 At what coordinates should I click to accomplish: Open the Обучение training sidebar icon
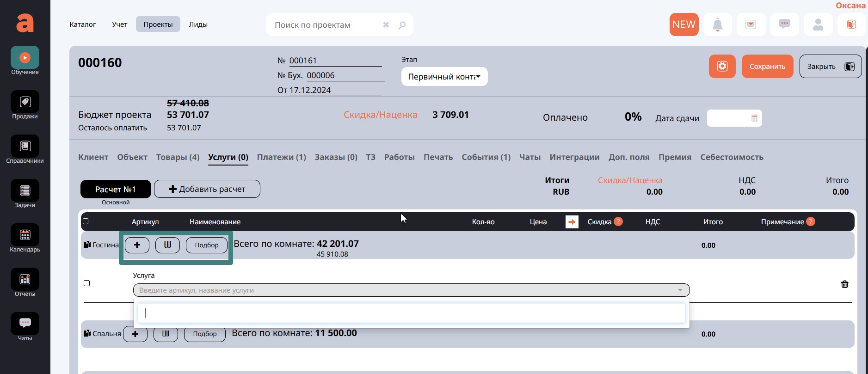(x=25, y=58)
